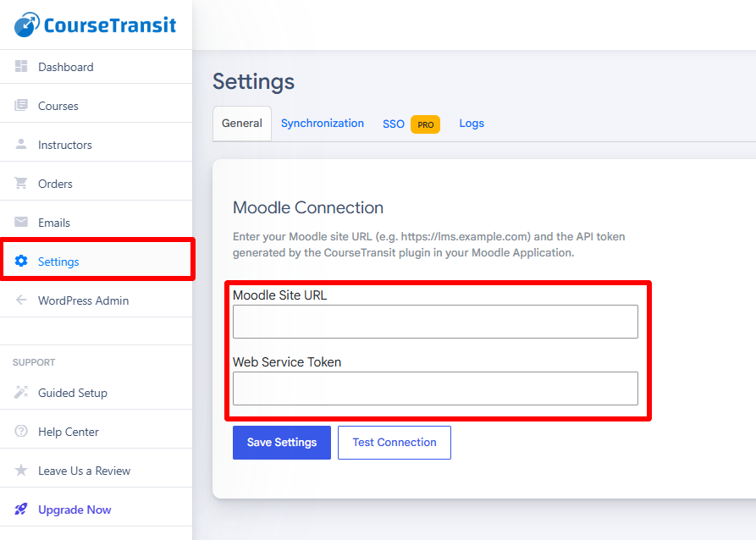756x540 pixels.
Task: Click the Save Settings button
Action: [x=282, y=443]
